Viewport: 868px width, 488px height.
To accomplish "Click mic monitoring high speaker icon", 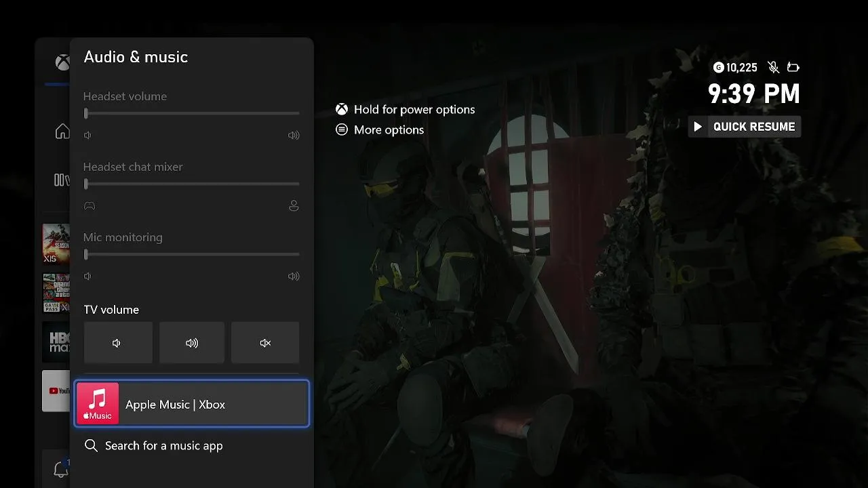I will click(294, 277).
